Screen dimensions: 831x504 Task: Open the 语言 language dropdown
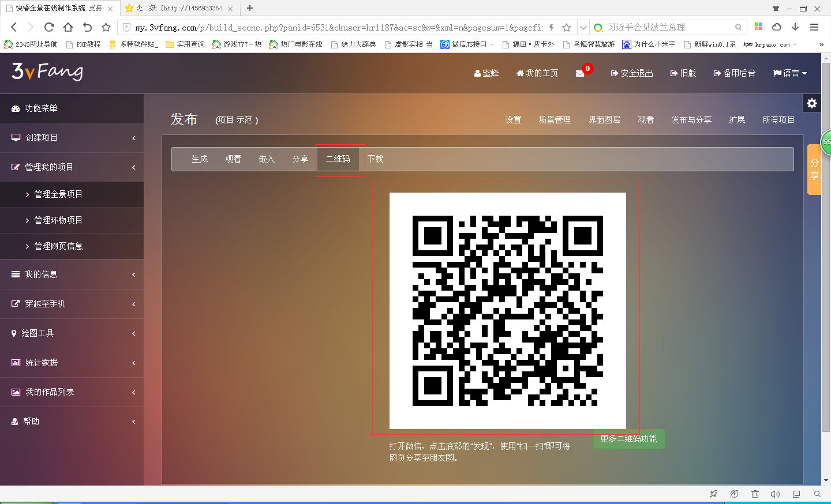[790, 73]
